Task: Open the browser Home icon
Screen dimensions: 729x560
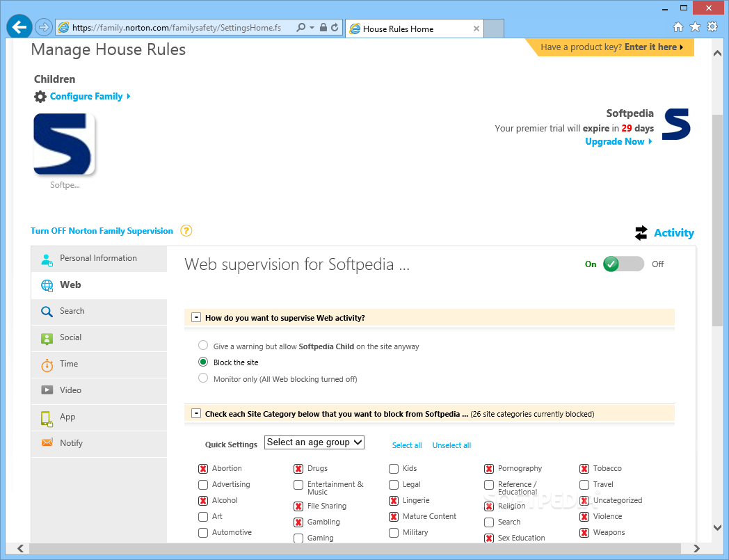Action: click(678, 27)
